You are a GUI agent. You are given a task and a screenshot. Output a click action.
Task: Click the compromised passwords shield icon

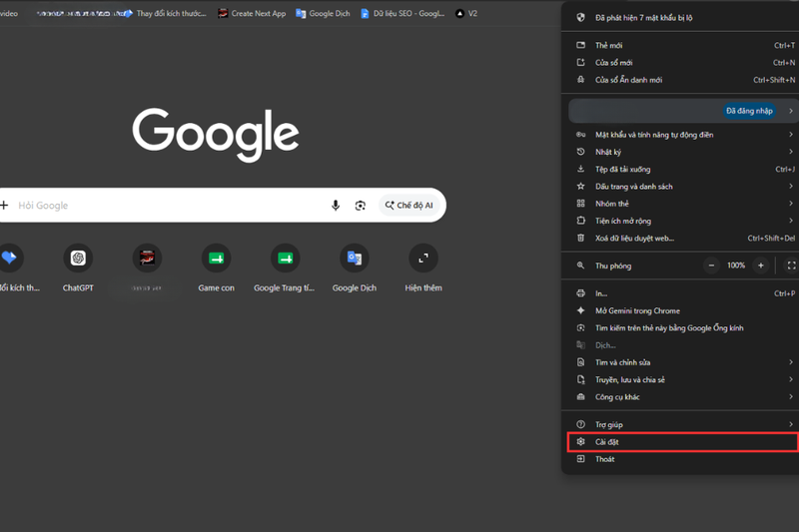point(580,17)
